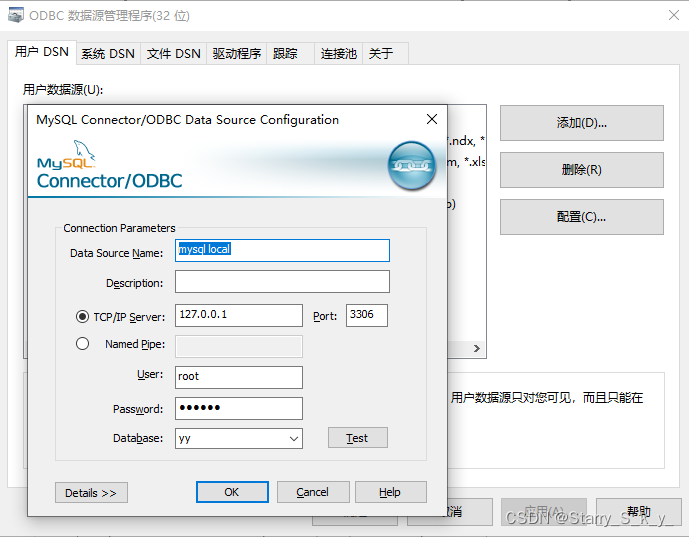Viewport: 689px width, 537px height.
Task: Click the Data Source Name field
Action: tap(282, 250)
